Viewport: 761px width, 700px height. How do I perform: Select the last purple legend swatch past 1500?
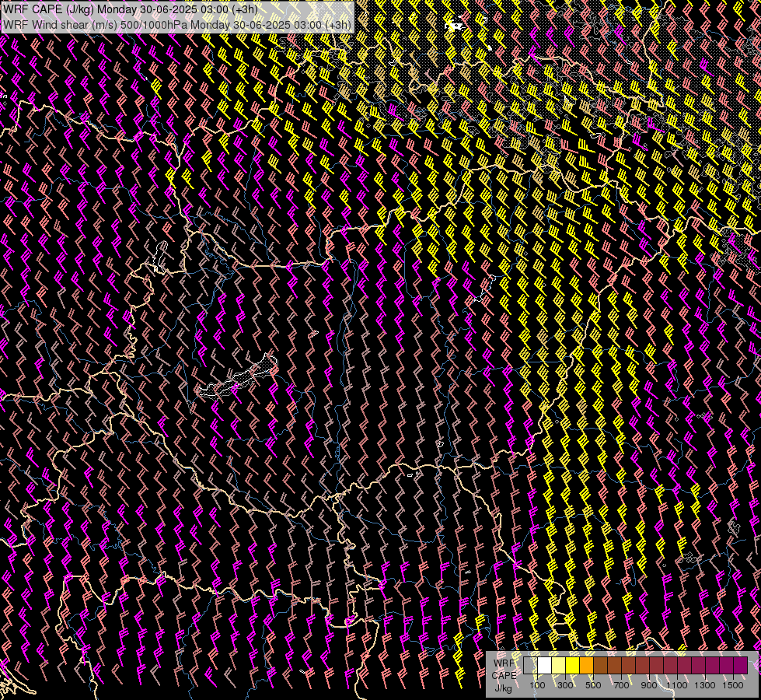741,665
